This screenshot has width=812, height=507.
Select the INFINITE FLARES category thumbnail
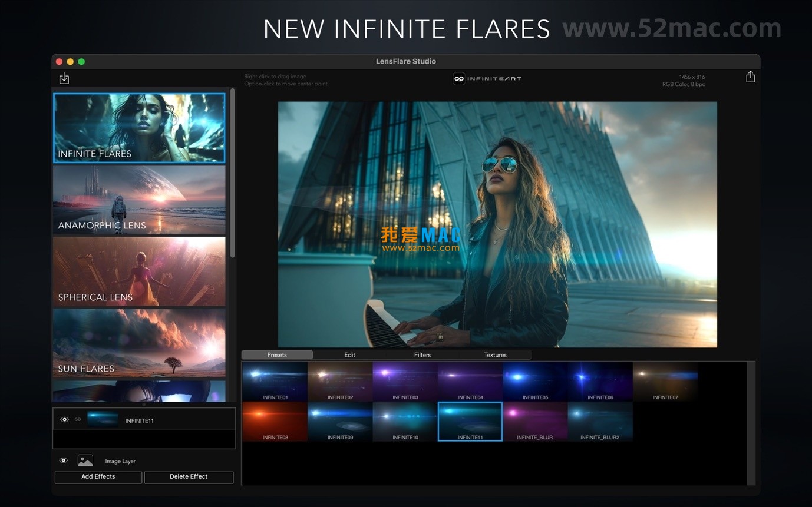139,127
